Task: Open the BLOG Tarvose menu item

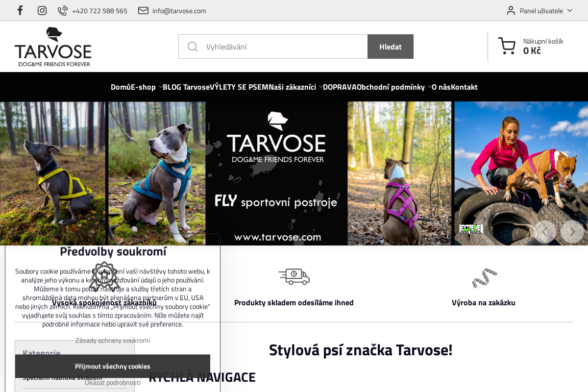Action: pos(186,87)
